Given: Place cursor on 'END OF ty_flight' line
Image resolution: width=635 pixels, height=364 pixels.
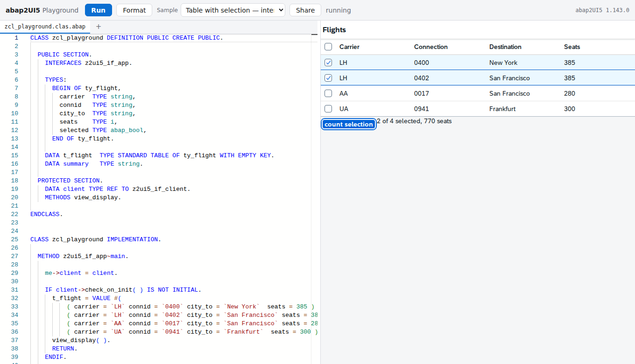Looking at the screenshot, I should point(83,139).
